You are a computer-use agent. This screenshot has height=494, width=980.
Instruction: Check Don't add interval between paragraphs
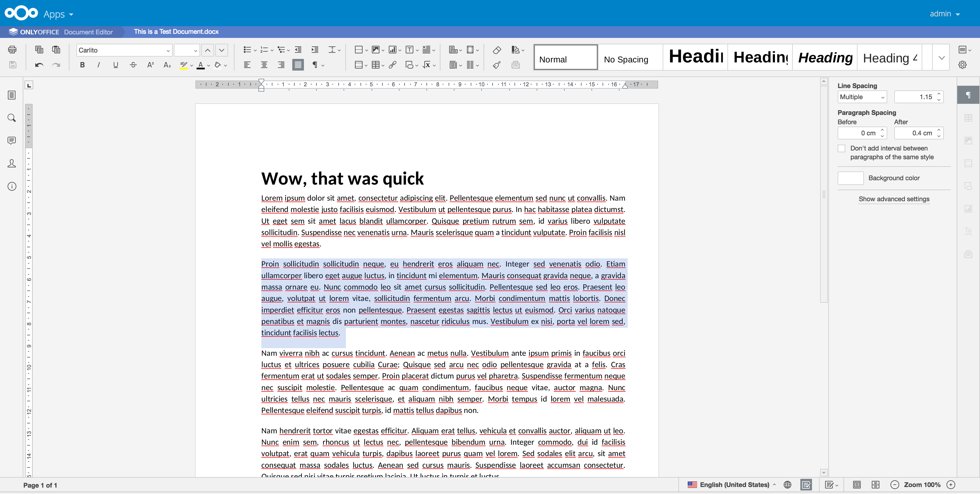point(841,148)
